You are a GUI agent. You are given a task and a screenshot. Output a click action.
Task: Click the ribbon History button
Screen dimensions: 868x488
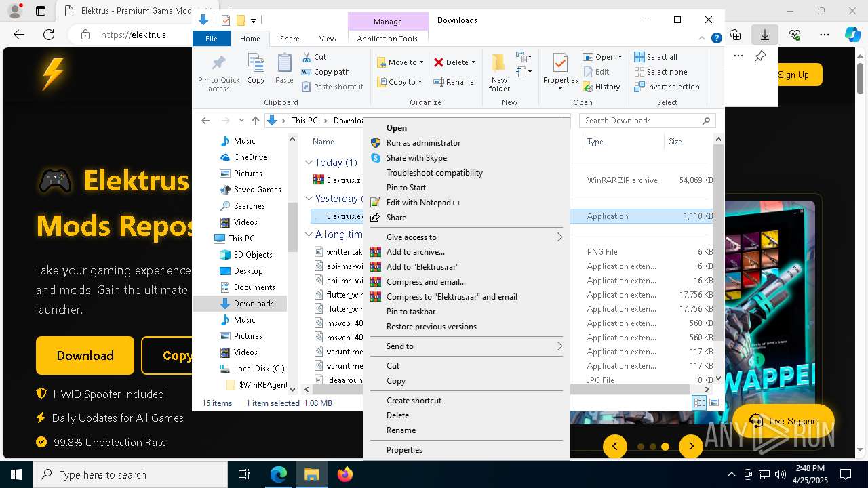click(x=601, y=87)
